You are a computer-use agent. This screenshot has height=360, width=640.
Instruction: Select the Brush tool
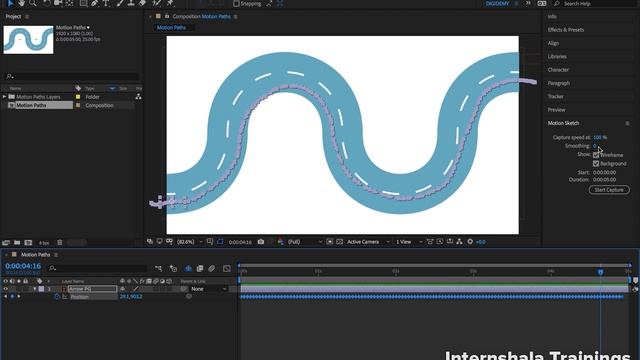(120, 3)
